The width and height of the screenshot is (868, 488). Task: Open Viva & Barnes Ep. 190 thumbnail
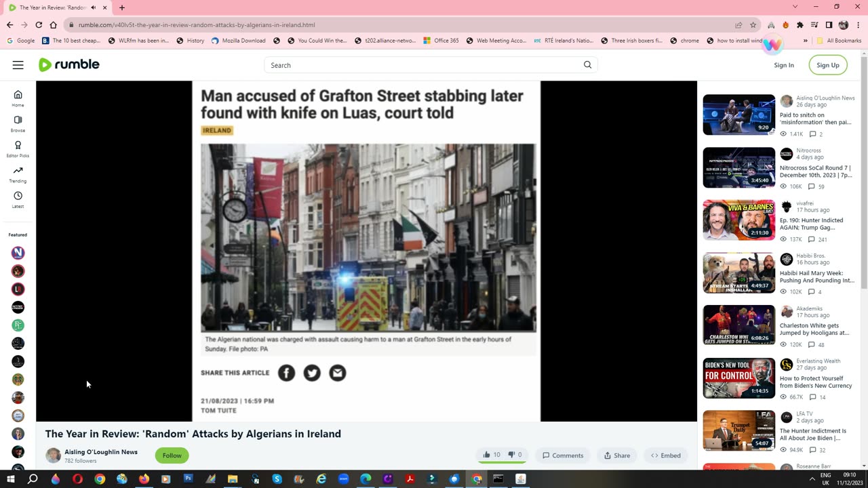pyautogui.click(x=738, y=220)
